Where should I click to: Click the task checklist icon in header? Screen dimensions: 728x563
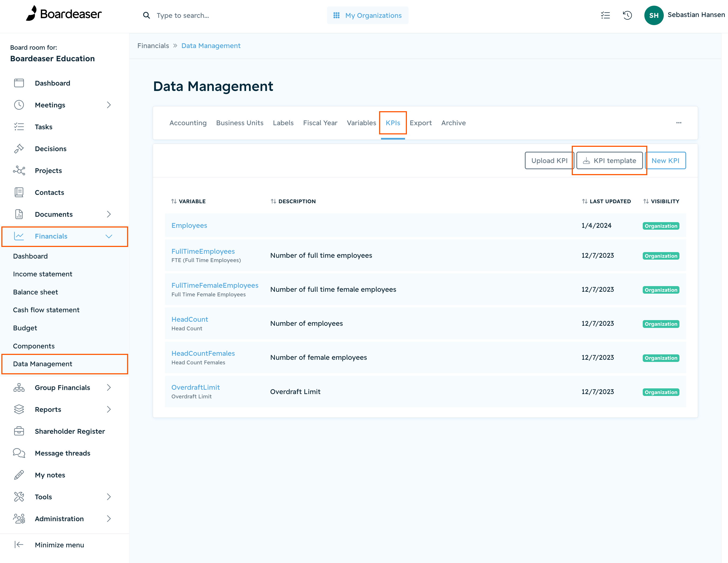[605, 15]
